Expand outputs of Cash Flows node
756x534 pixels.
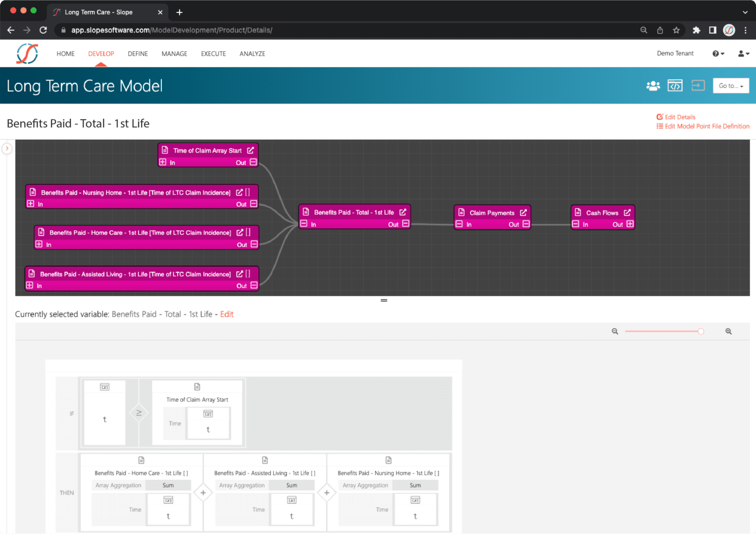[x=630, y=224]
